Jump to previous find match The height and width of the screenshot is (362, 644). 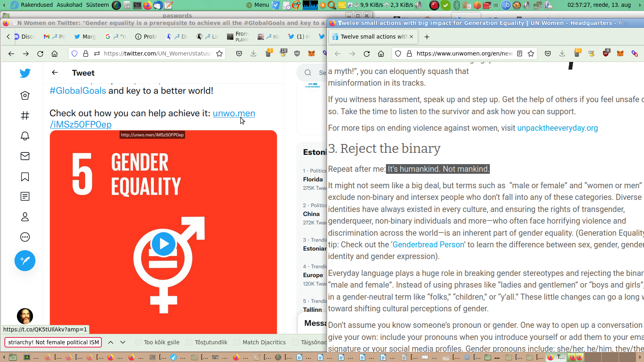pyautogui.click(x=111, y=342)
